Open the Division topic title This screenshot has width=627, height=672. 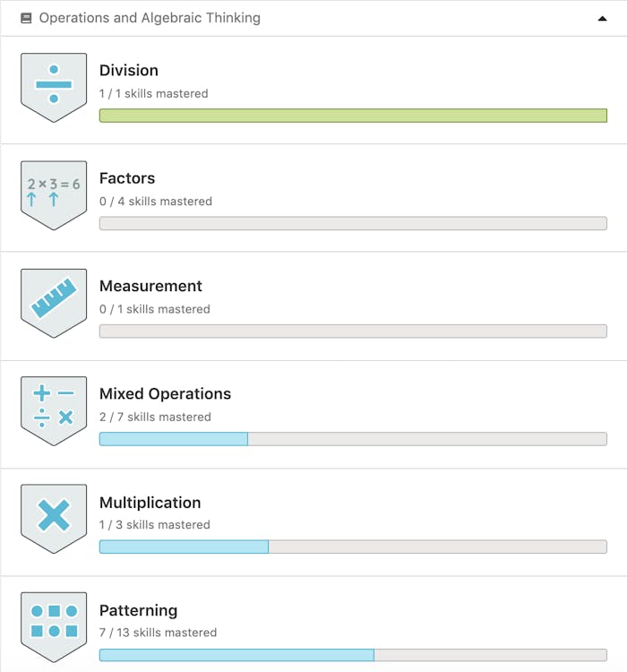click(129, 71)
